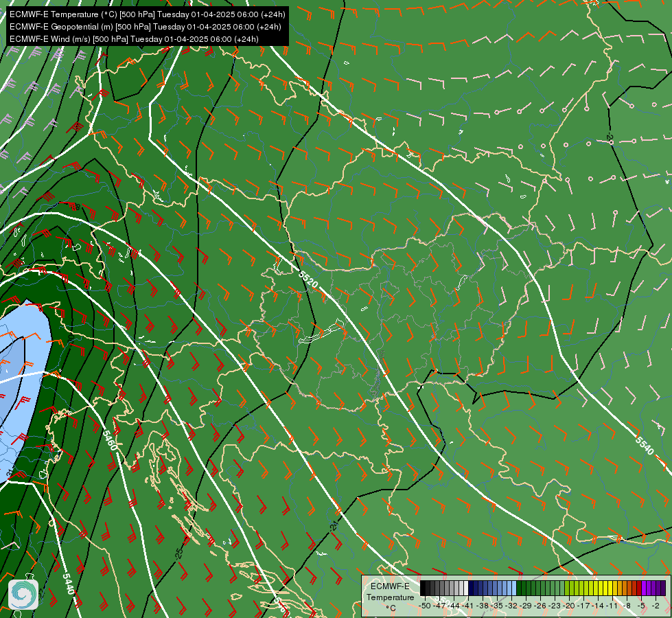Click the 5440 geopotential contour label
Screen dimensions: 672x618
pyautogui.click(x=68, y=584)
